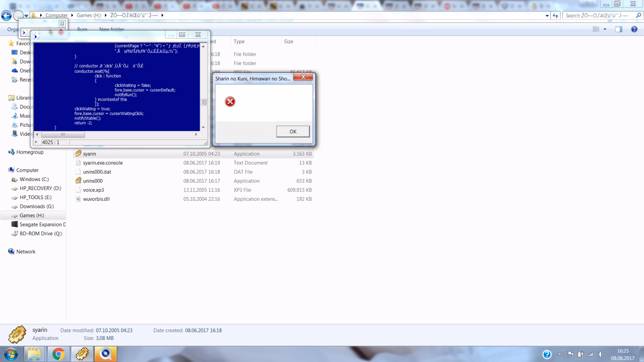Click the Homegroup icon
Screen dimensions: 644x362
click(x=11, y=152)
